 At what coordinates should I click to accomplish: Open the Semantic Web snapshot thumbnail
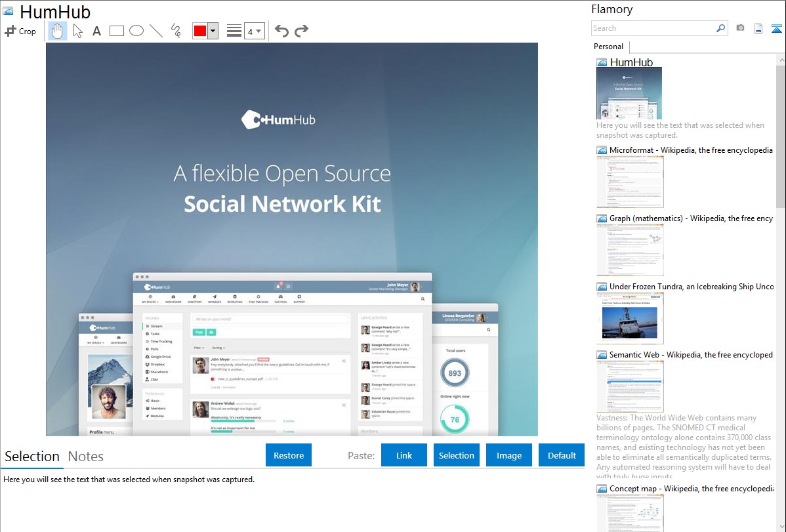(x=630, y=386)
